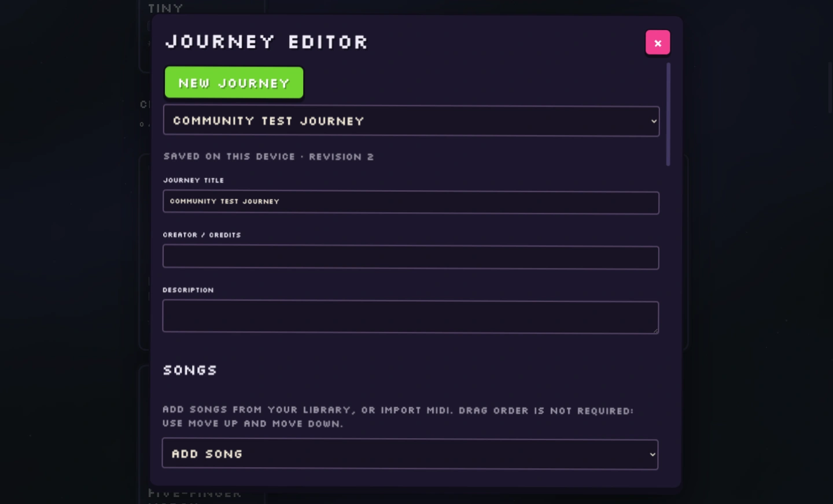833x504 pixels.
Task: Expand the Add Song dropdown
Action: 410,454
